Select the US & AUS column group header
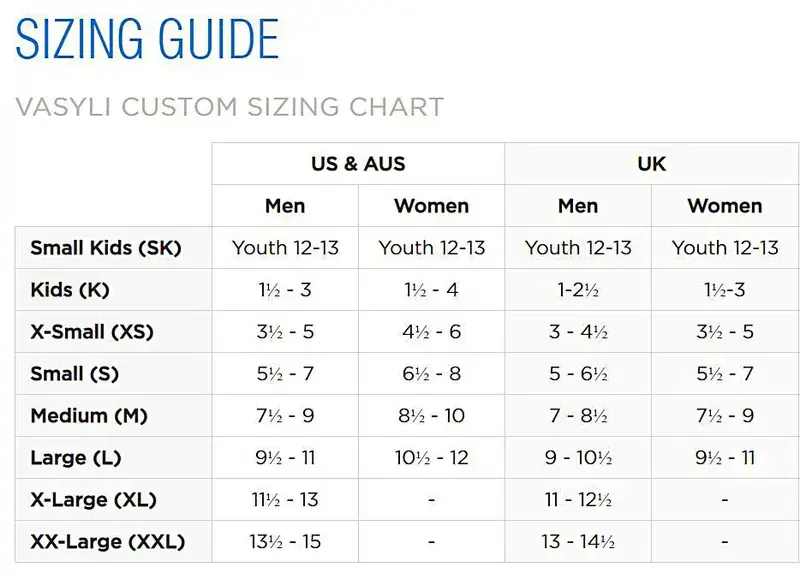The width and height of the screenshot is (800, 579). click(x=358, y=164)
